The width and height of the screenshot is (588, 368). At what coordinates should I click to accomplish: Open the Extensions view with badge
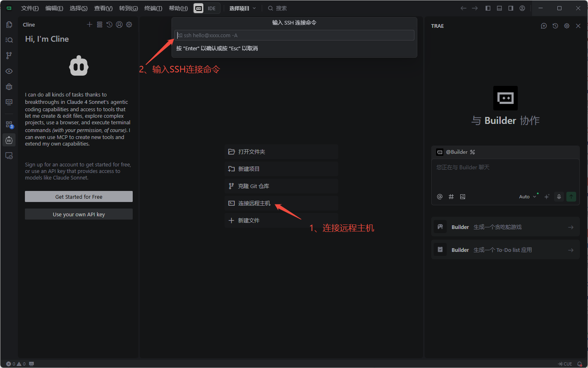pos(9,125)
